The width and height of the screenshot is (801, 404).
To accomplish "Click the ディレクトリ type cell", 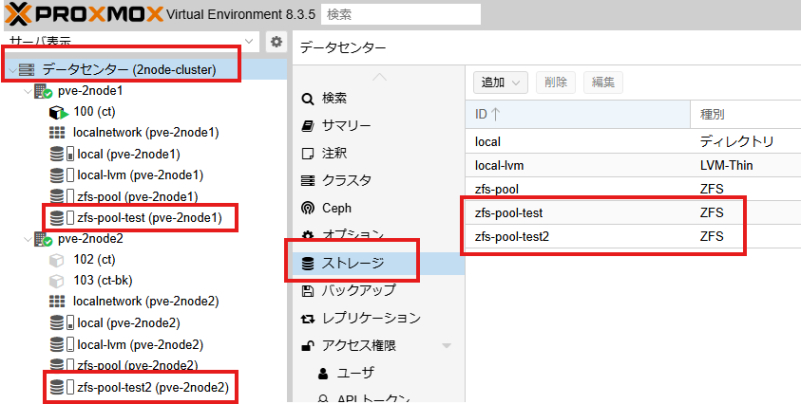I will 737,141.
